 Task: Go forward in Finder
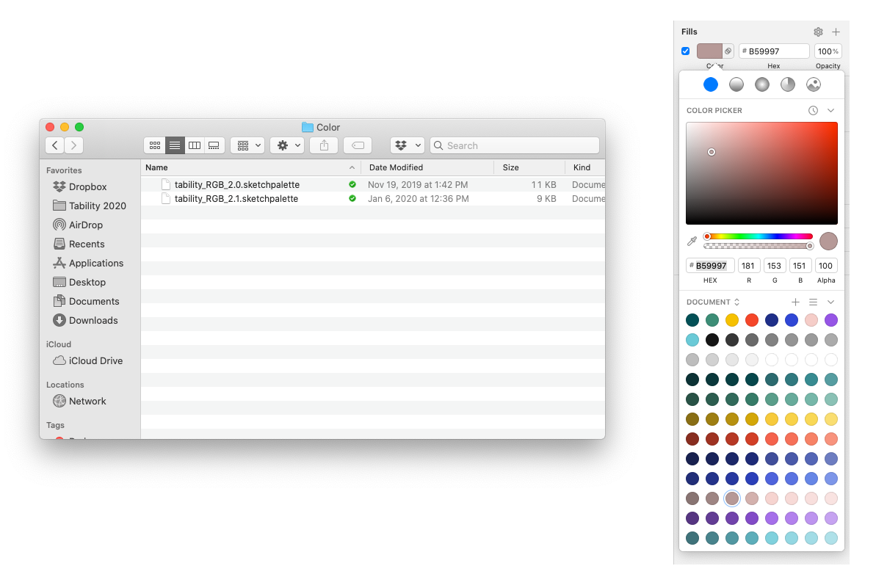(x=73, y=145)
